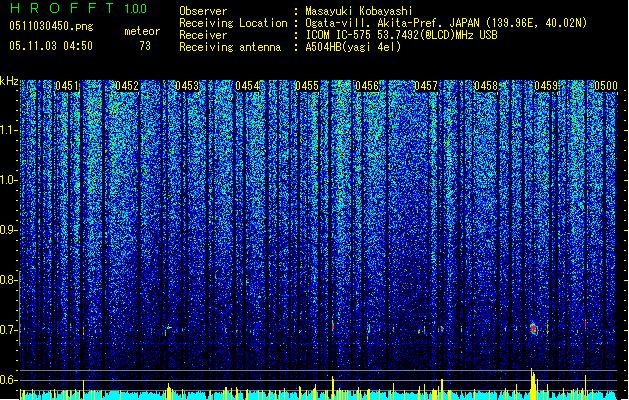
Task: Click the 0454 time marker
Action: pyautogui.click(x=247, y=86)
